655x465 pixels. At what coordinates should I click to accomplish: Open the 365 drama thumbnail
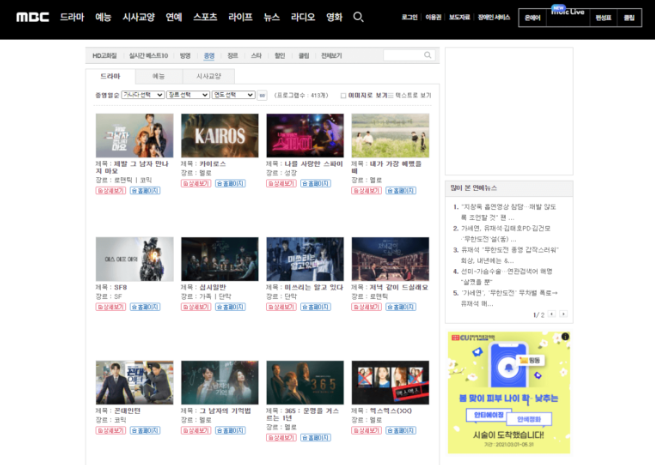pyautogui.click(x=305, y=383)
